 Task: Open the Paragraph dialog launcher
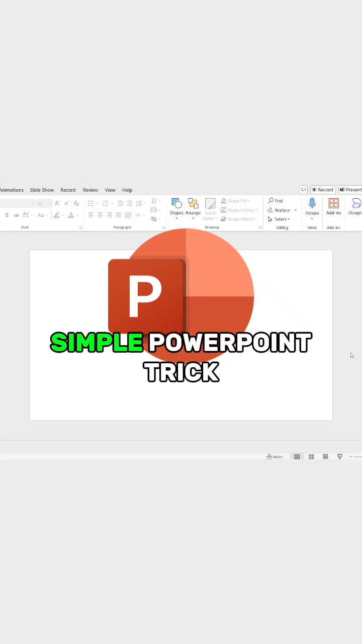[x=163, y=227]
